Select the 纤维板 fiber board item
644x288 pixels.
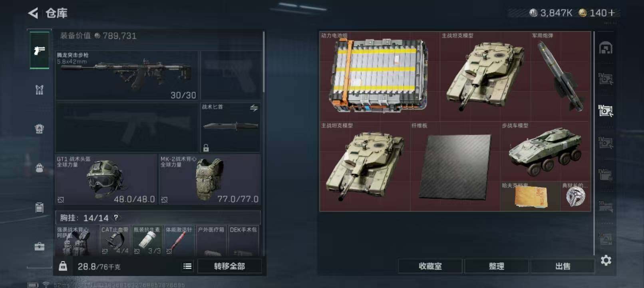point(455,166)
